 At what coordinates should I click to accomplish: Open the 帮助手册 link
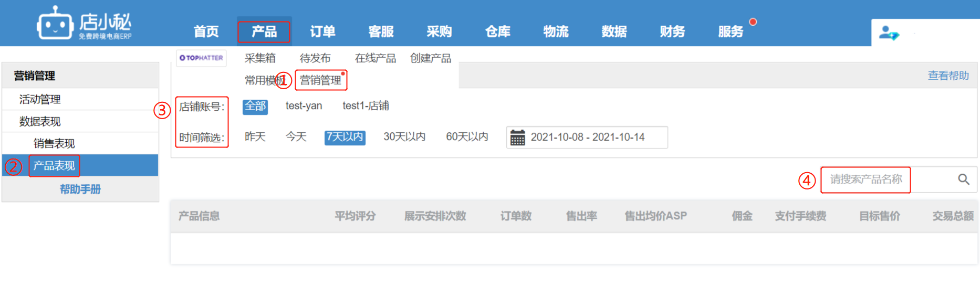tap(80, 189)
